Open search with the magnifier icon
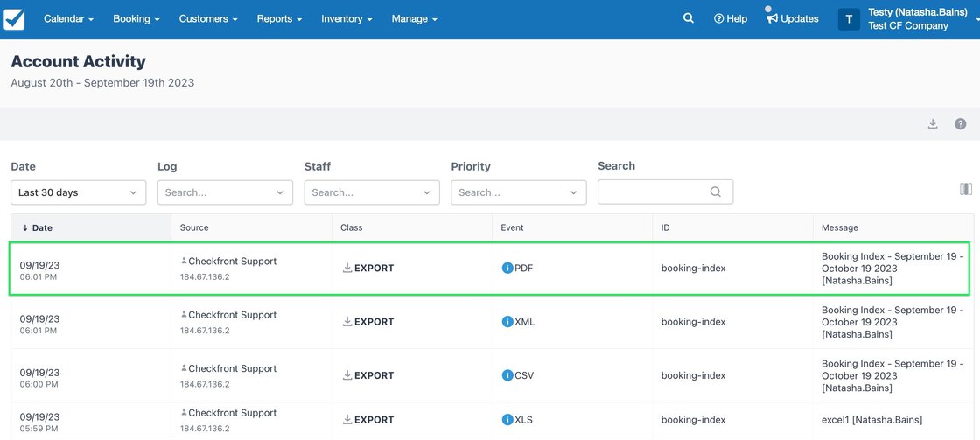Image resolution: width=980 pixels, height=440 pixels. [689, 18]
